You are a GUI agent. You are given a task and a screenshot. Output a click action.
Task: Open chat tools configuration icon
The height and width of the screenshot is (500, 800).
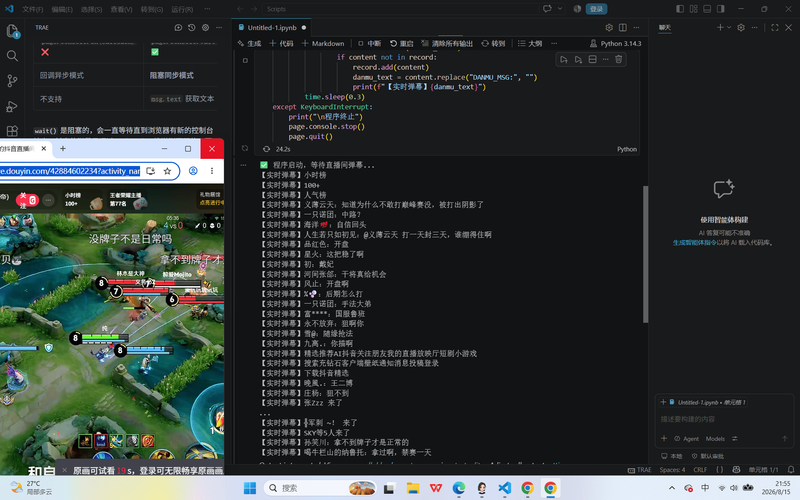click(x=735, y=439)
